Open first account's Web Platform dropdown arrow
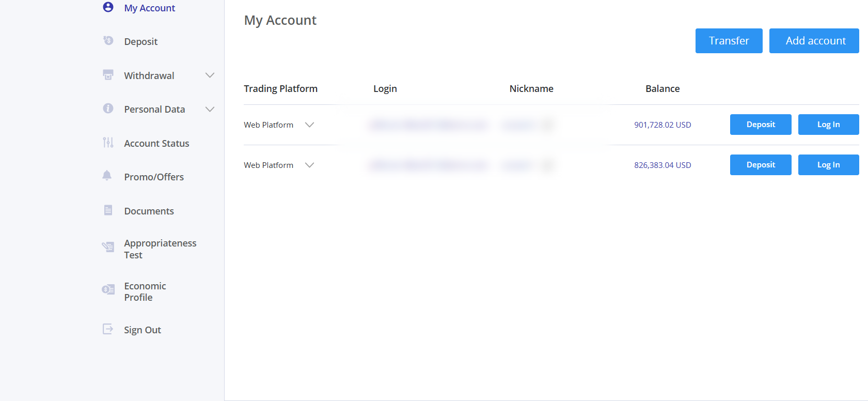Viewport: 868px width, 401px height. 309,125
